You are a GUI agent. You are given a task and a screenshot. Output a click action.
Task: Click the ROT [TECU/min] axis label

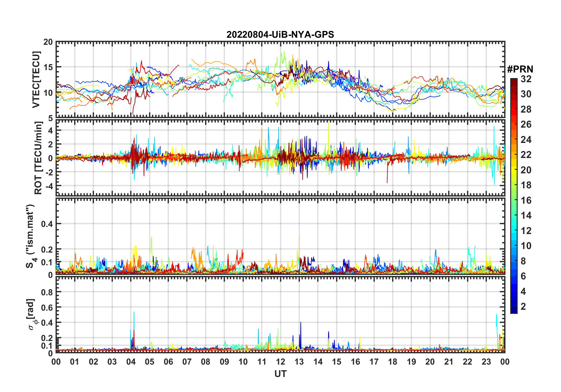tap(38, 158)
